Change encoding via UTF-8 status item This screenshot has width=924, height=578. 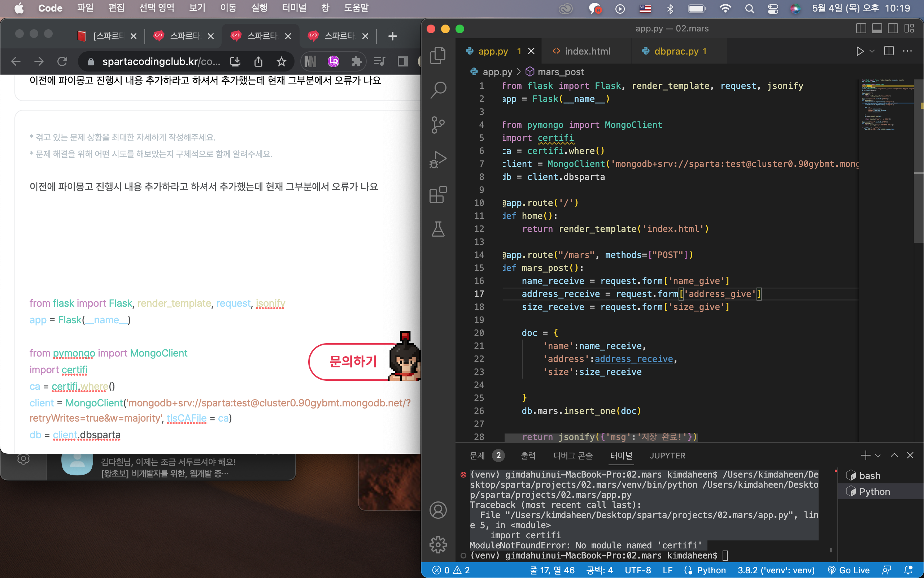638,570
